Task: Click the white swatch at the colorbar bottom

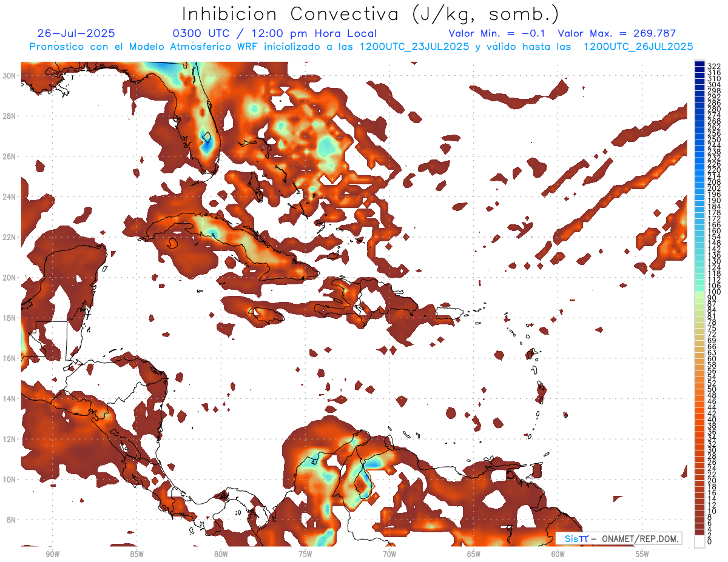Action: click(x=700, y=541)
